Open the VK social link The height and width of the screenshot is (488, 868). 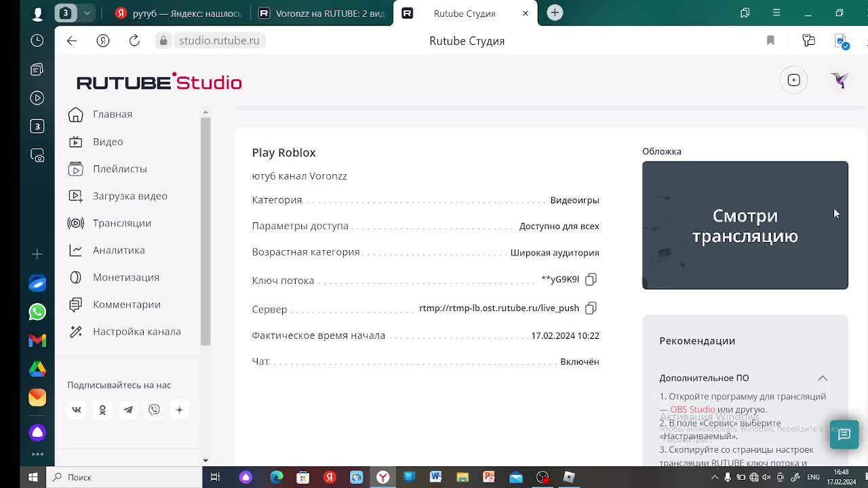pyautogui.click(x=77, y=409)
